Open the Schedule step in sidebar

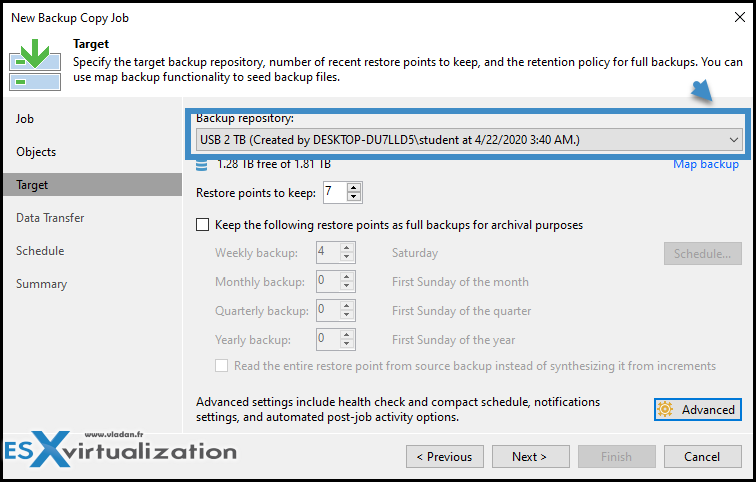coord(40,251)
